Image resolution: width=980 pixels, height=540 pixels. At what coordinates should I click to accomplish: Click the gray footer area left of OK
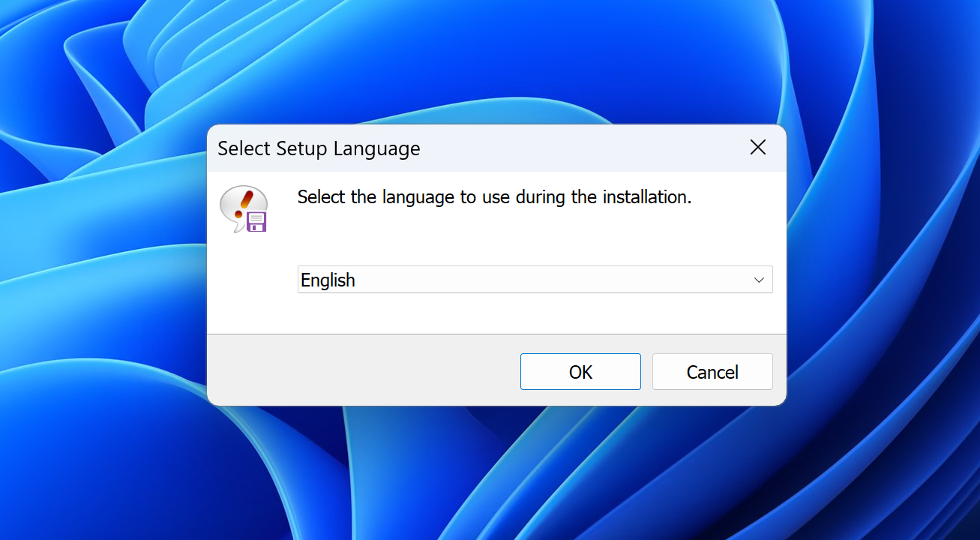tap(360, 371)
